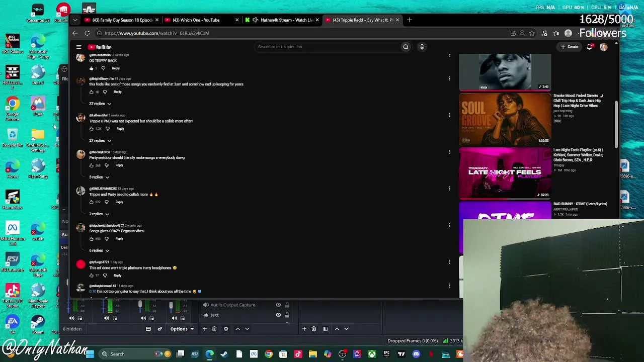This screenshot has width=644, height=362.
Task: Go to the YouTube home logo
Action: pos(100,47)
